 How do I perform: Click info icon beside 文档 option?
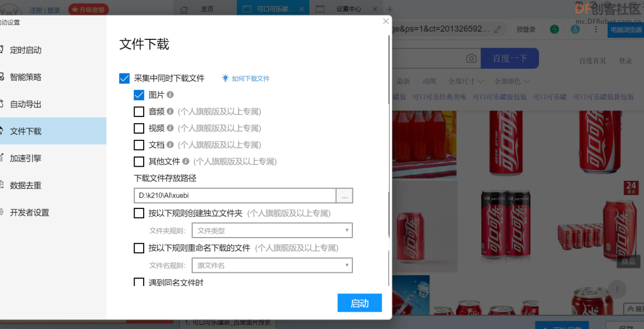(170, 144)
